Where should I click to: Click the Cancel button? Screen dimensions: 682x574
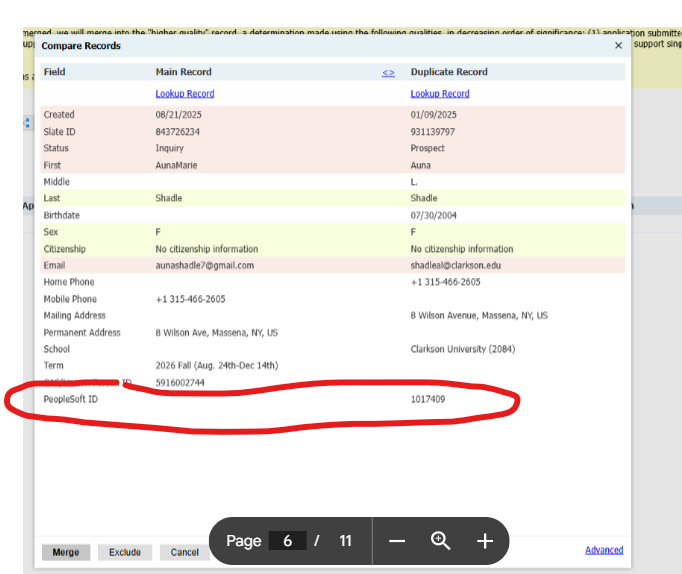pos(184,552)
